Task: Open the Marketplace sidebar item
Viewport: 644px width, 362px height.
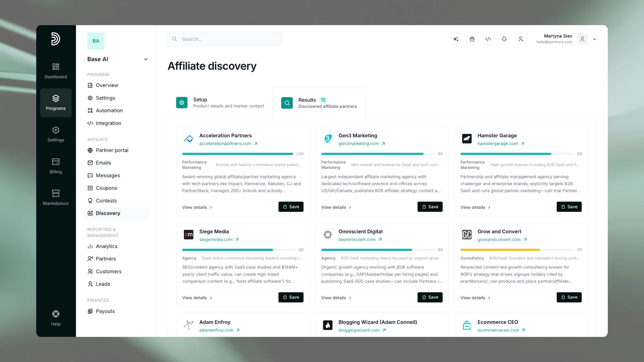Action: (x=56, y=197)
